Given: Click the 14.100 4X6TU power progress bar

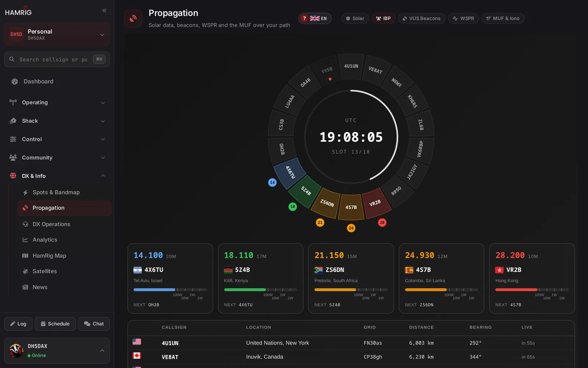Looking at the screenshot, I should (170, 290).
